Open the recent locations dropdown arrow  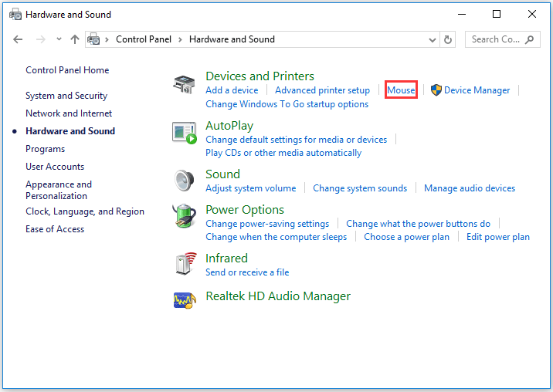pyautogui.click(x=59, y=39)
